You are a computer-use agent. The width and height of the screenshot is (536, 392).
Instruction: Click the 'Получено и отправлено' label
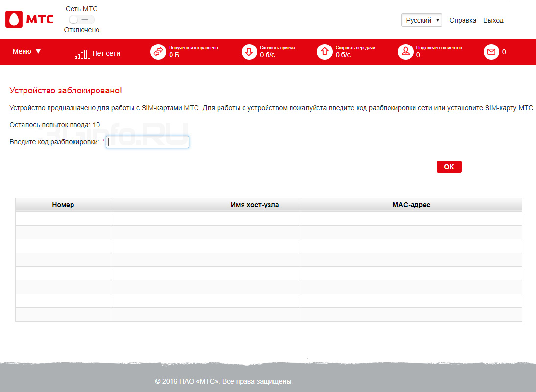194,48
